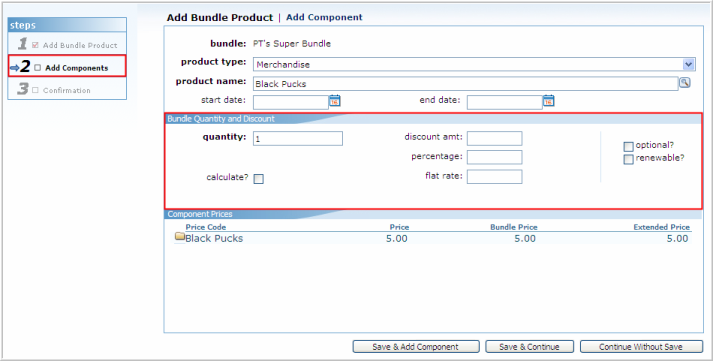
Task: Click the flat rate input field
Action: coord(494,176)
